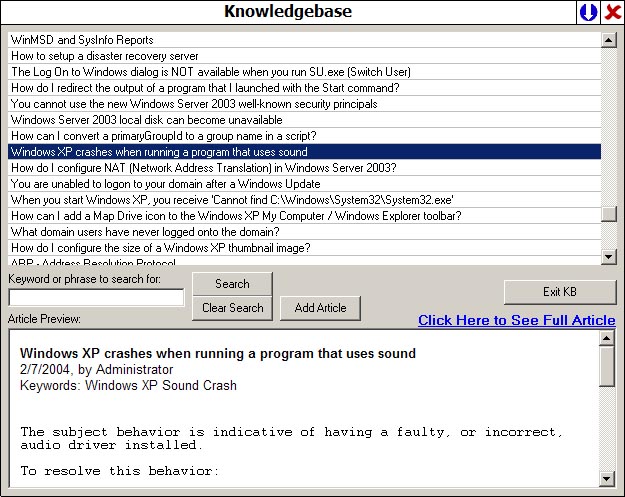This screenshot has width=625, height=497.
Task: Click the Add Article button
Action: 320,308
